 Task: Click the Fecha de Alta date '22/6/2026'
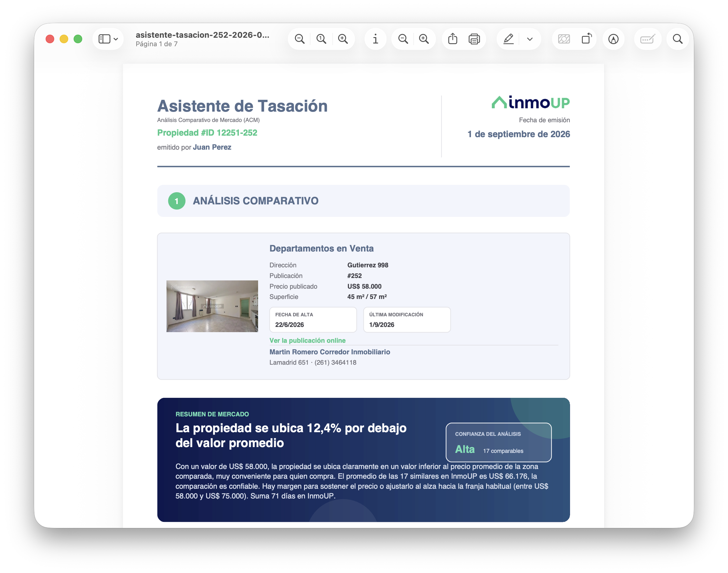[289, 325]
